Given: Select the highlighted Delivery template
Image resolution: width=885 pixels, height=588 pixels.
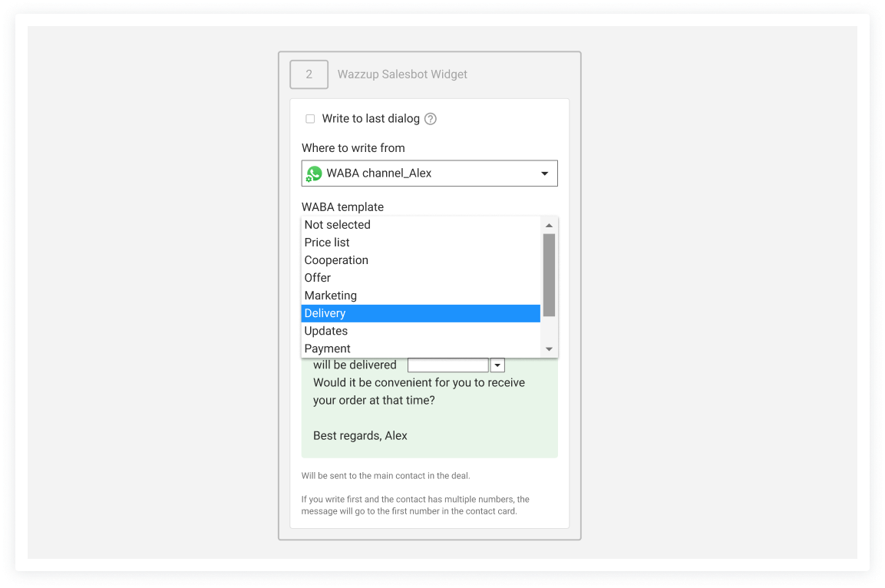Looking at the screenshot, I should click(421, 313).
